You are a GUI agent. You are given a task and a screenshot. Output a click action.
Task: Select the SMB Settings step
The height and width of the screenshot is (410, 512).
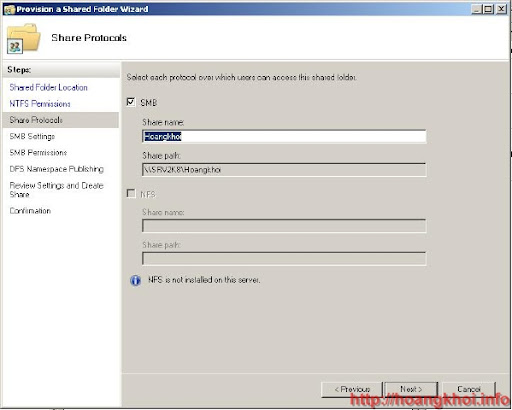click(x=32, y=136)
